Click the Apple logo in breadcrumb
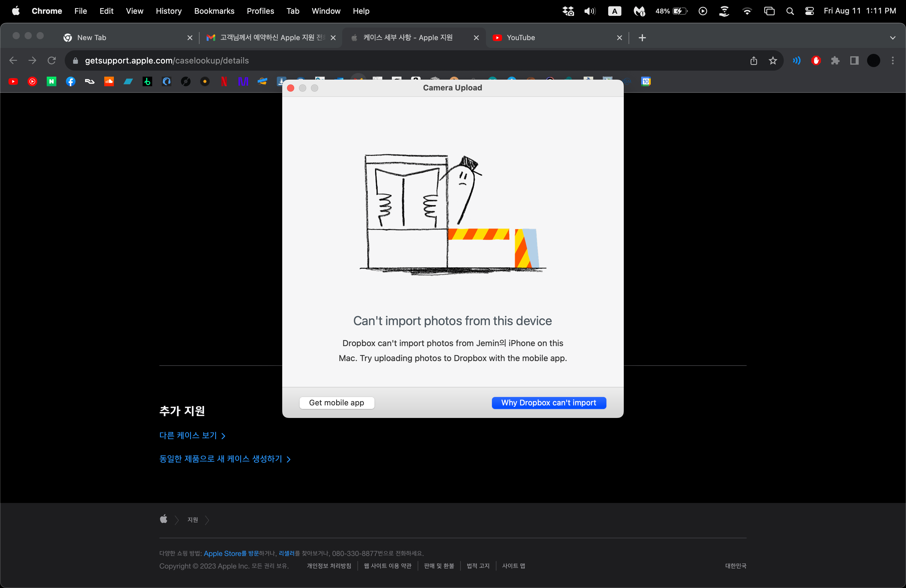Screen dimensions: 906x588 (164, 519)
